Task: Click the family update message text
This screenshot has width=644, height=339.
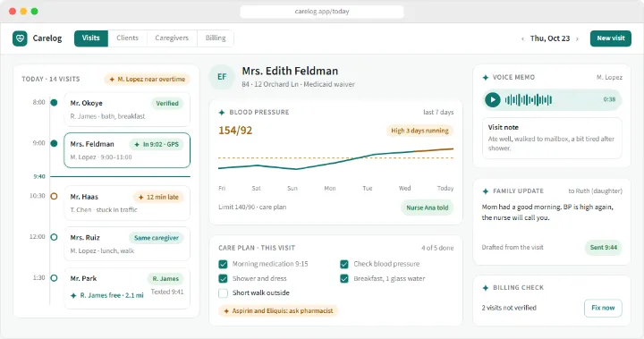Action: [x=547, y=213]
